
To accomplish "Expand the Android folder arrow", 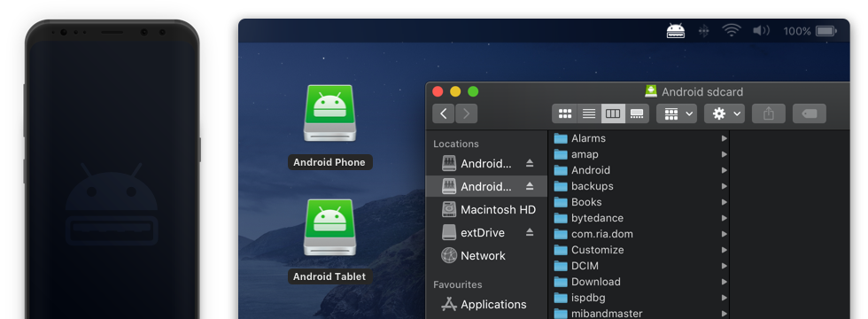I will click(x=724, y=170).
